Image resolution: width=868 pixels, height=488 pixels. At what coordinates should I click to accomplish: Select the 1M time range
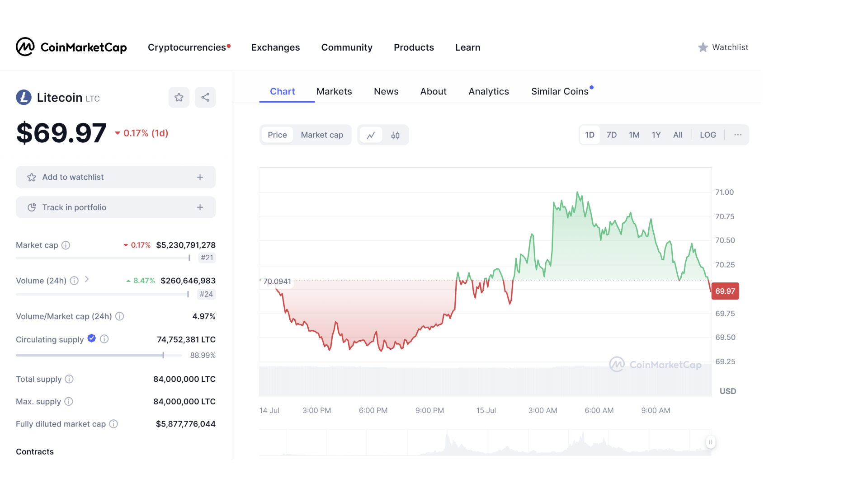[x=634, y=135]
